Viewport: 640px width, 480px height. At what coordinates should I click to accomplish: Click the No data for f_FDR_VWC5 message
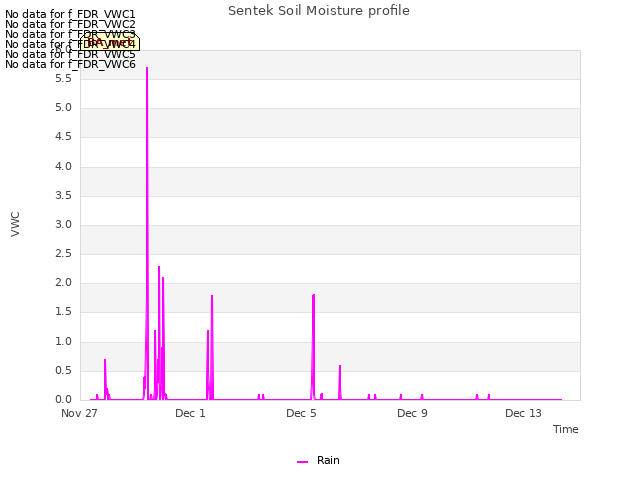pyautogui.click(x=70, y=54)
